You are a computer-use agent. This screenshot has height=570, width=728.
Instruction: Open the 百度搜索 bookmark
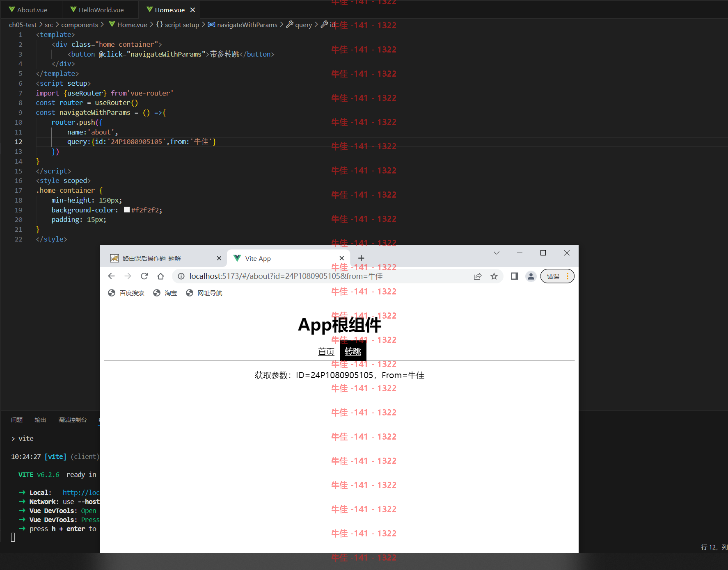coord(126,293)
